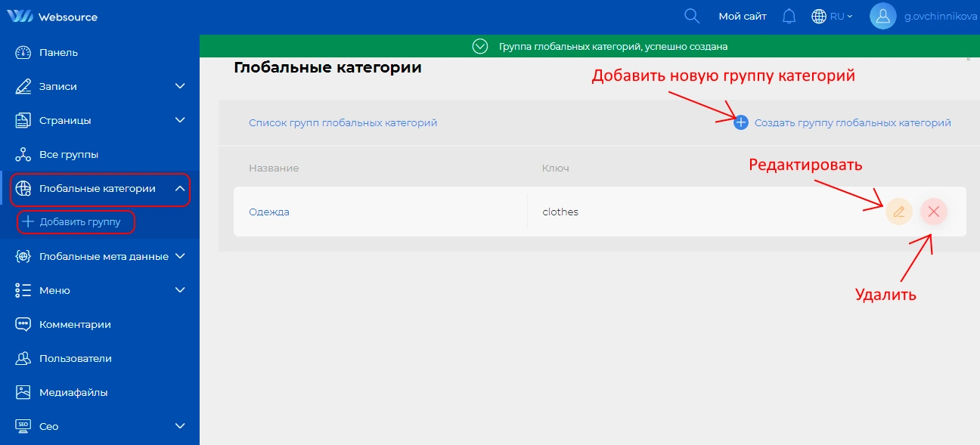The height and width of the screenshot is (445, 980).
Task: Click the Комментарии speech bubble icon
Action: click(22, 324)
